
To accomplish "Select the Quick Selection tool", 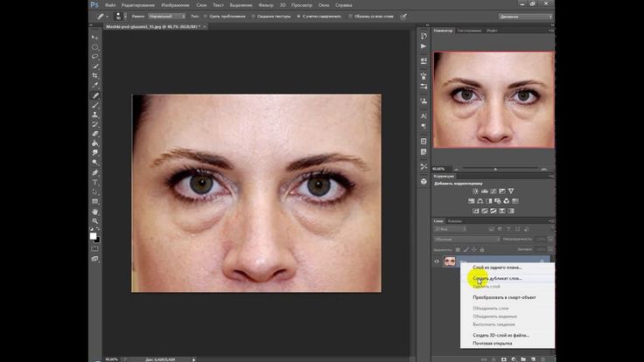I will tap(94, 66).
